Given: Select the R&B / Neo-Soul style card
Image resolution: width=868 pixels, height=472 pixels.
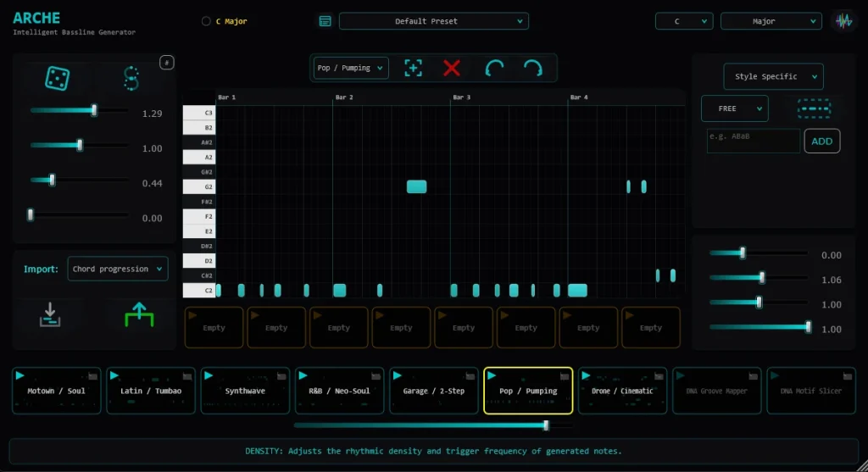Looking at the screenshot, I should click(339, 391).
